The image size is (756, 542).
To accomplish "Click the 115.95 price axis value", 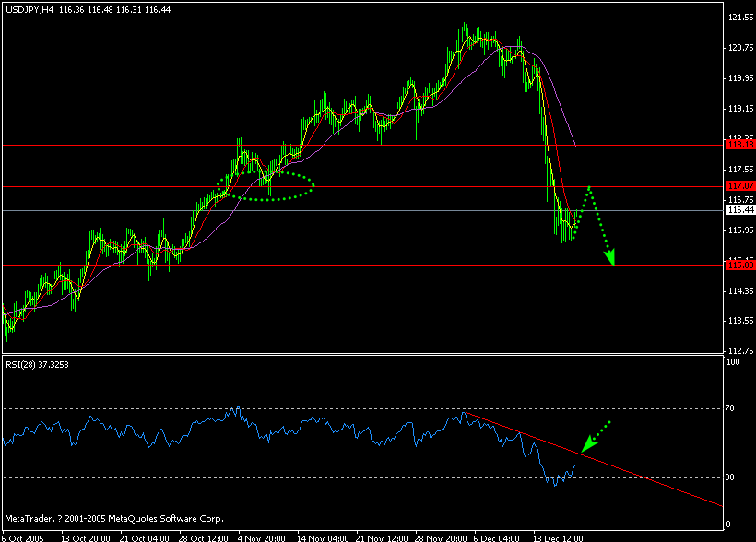I will pos(740,230).
